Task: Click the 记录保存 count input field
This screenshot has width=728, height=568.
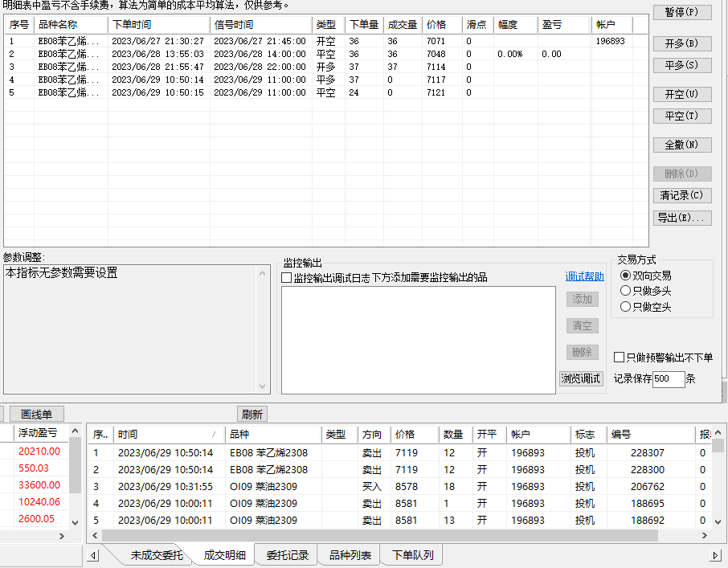Action: tap(668, 379)
